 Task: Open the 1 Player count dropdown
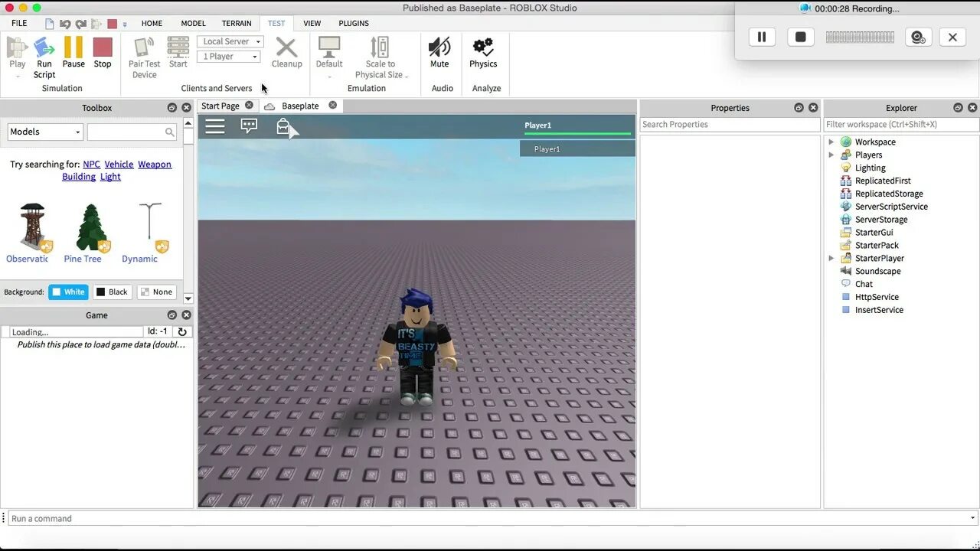pos(230,57)
